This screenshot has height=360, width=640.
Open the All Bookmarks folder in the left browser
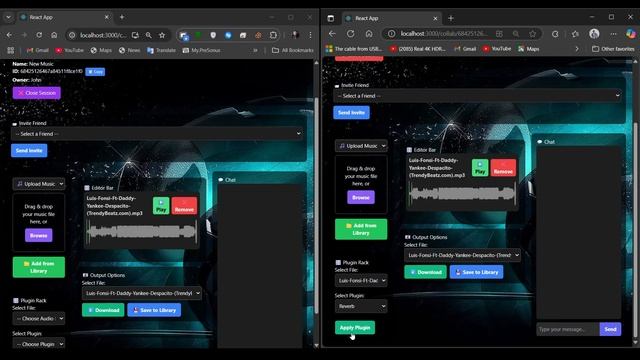pos(293,50)
